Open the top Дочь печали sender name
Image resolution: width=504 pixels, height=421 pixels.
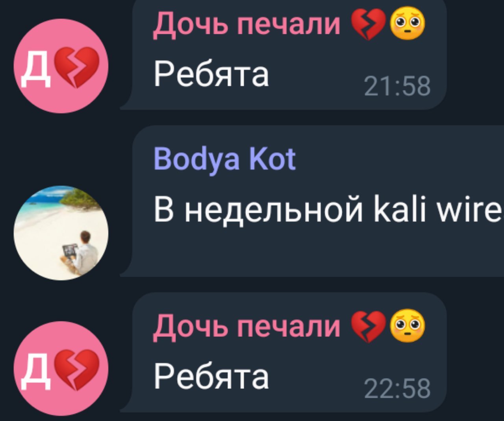246,24
